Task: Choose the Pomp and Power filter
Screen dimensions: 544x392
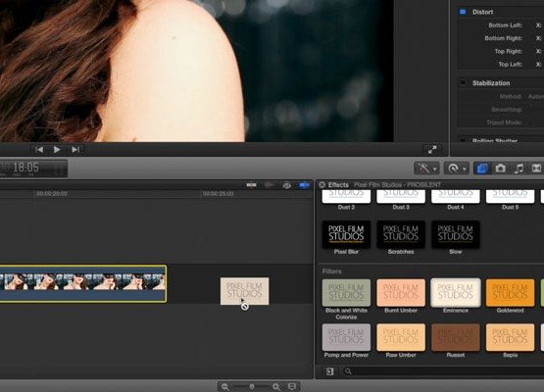Action: tap(346, 337)
